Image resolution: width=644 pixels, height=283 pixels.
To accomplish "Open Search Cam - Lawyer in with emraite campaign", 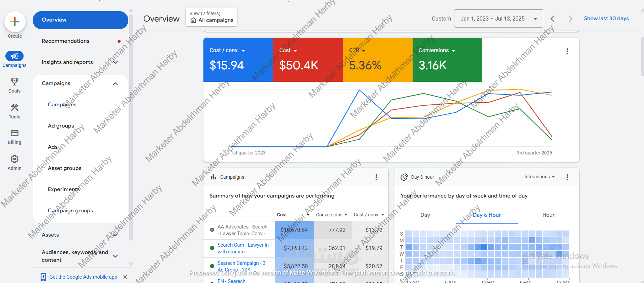I will coord(243,248).
